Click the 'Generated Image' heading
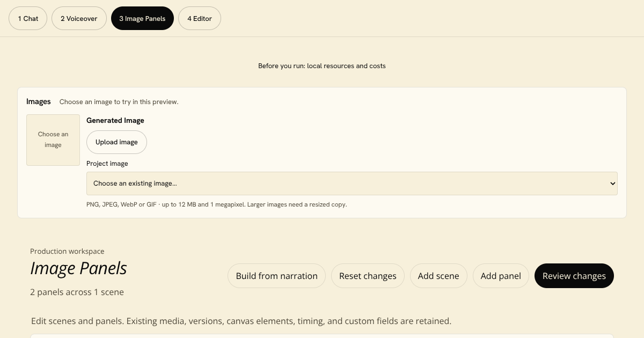 pos(115,121)
